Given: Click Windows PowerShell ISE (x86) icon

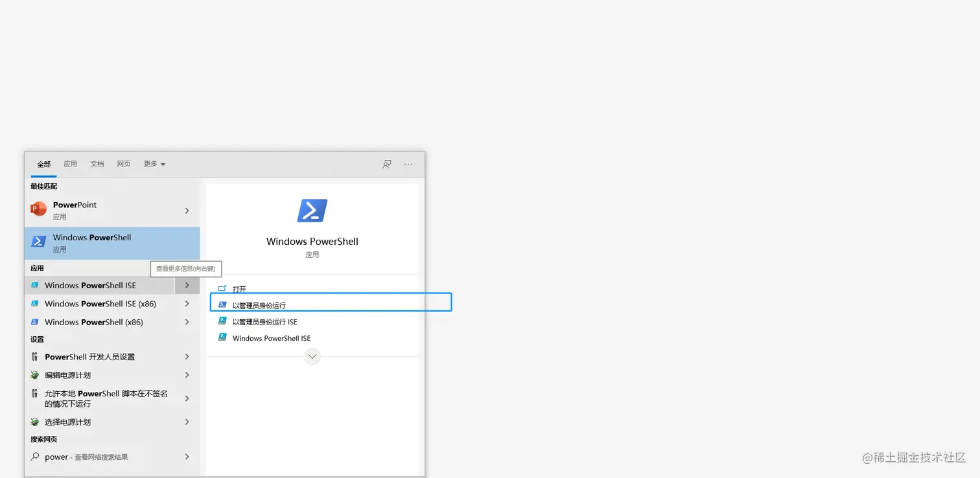Looking at the screenshot, I should click(35, 304).
